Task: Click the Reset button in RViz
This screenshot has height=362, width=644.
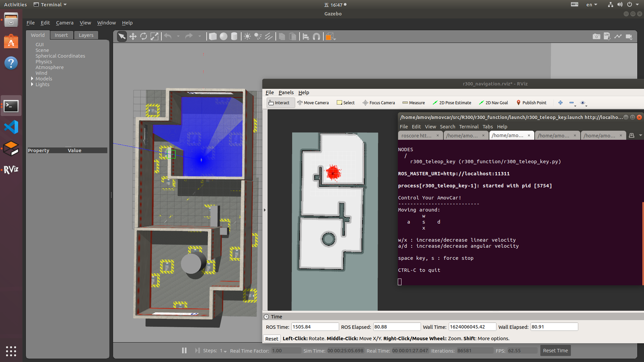Action: click(271, 339)
